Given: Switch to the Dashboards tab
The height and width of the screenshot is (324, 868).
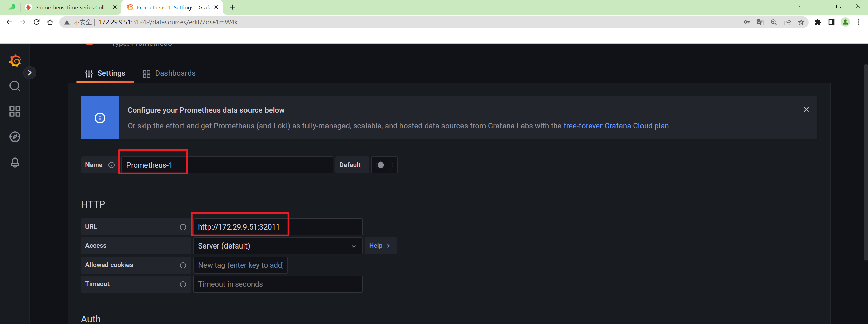Looking at the screenshot, I should click(169, 73).
